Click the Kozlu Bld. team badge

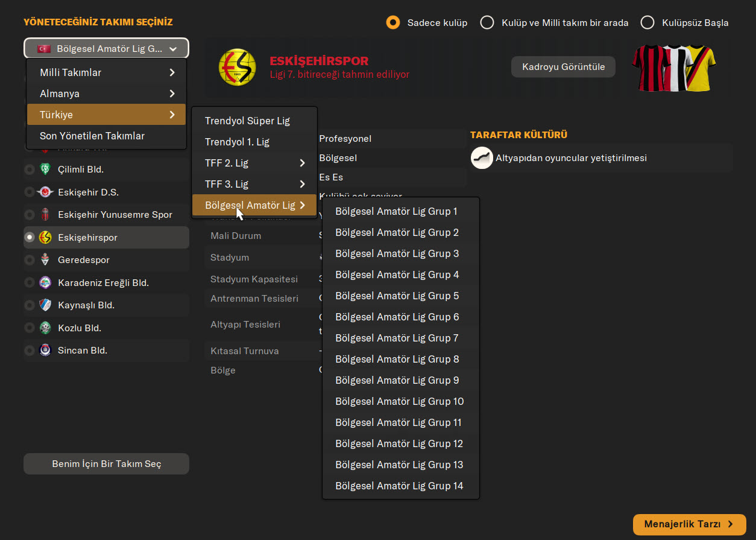(45, 328)
